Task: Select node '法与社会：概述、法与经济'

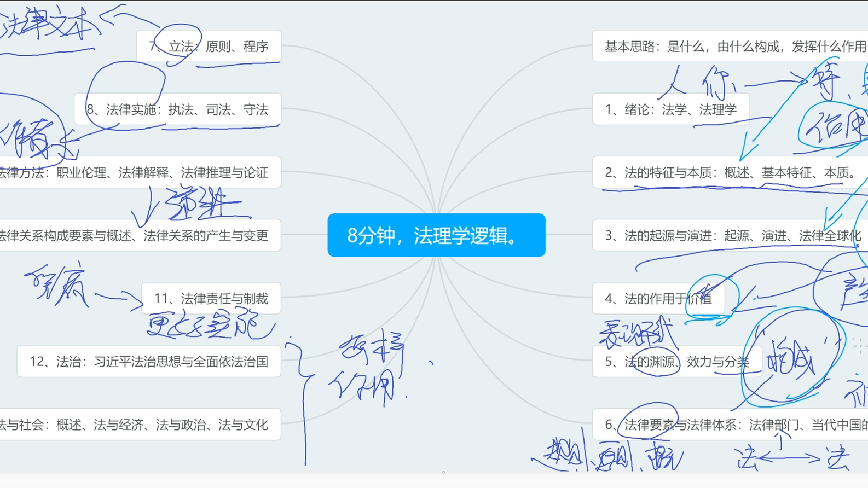Action: coord(140,424)
